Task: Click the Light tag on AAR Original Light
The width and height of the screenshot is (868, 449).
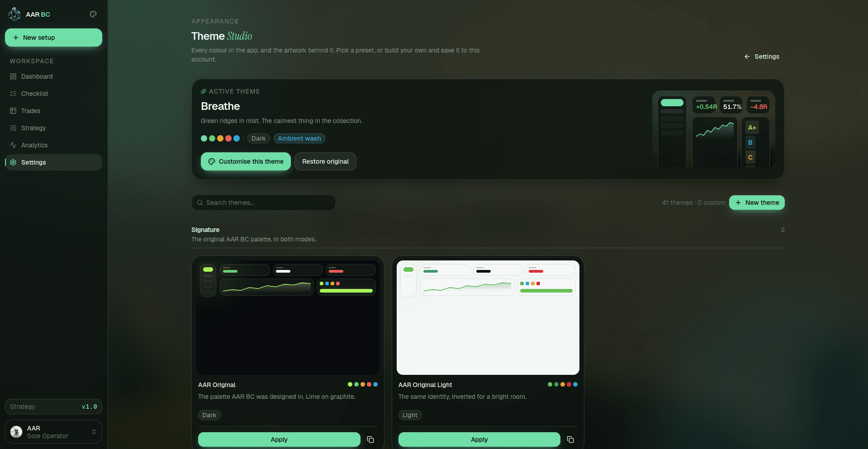Action: pyautogui.click(x=410, y=415)
